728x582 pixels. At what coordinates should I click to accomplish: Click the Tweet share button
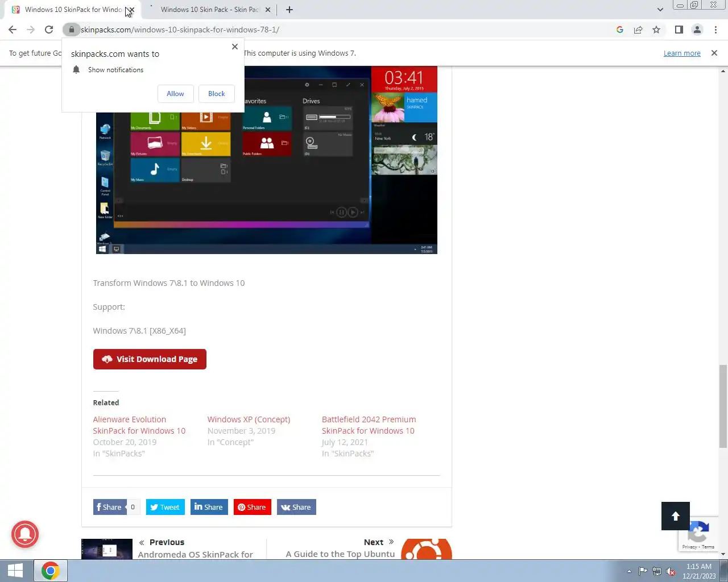165,507
